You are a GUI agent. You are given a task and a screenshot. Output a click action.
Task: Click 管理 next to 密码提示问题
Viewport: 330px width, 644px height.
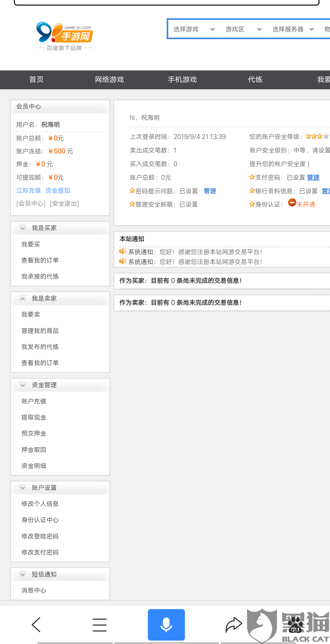(x=210, y=191)
